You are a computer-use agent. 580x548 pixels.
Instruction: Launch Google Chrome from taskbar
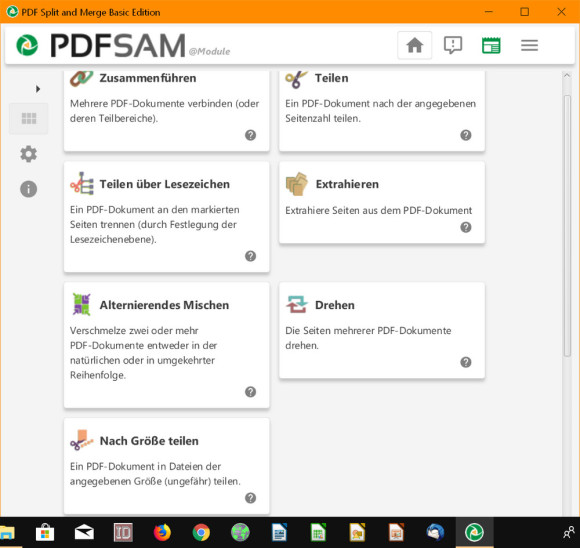click(x=201, y=533)
